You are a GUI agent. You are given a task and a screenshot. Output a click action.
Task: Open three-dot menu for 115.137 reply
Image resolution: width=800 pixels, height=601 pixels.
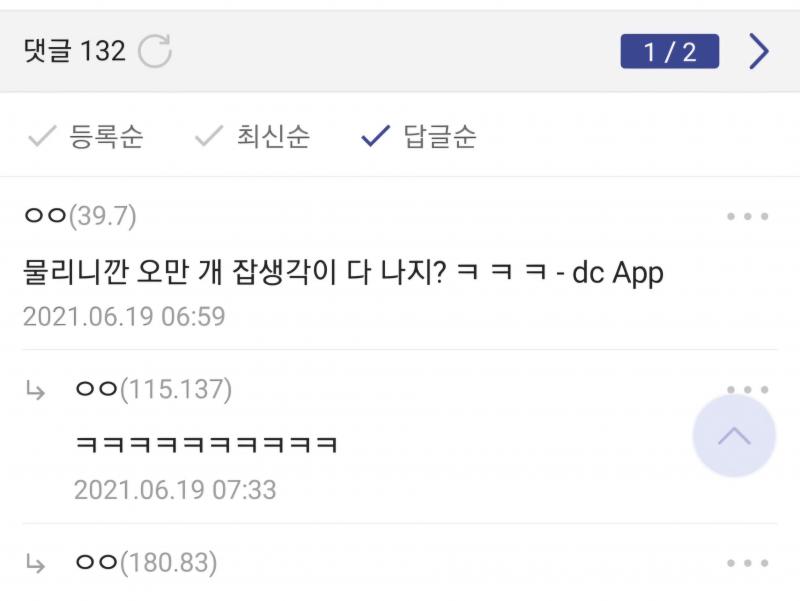click(747, 389)
